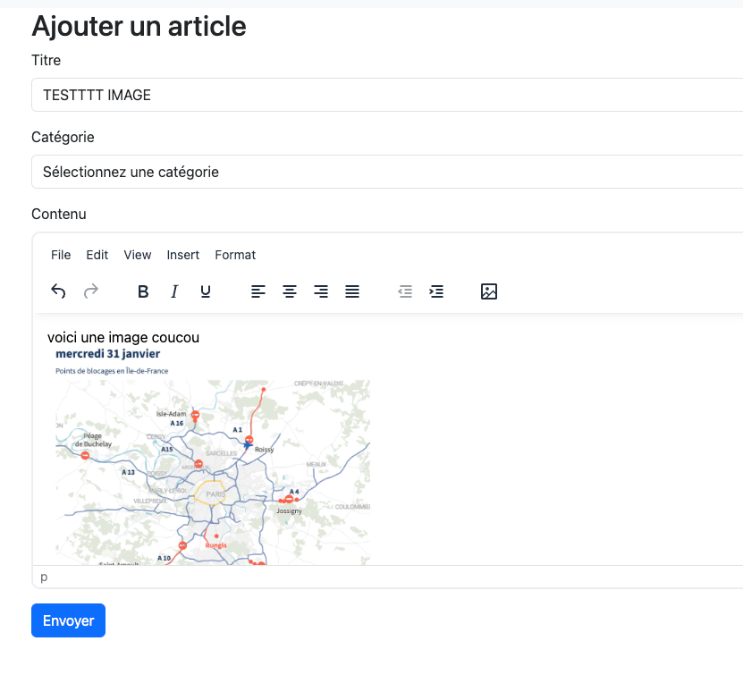Screen dimensions: 743x700
Task: Undo the last edit
Action: pos(58,291)
